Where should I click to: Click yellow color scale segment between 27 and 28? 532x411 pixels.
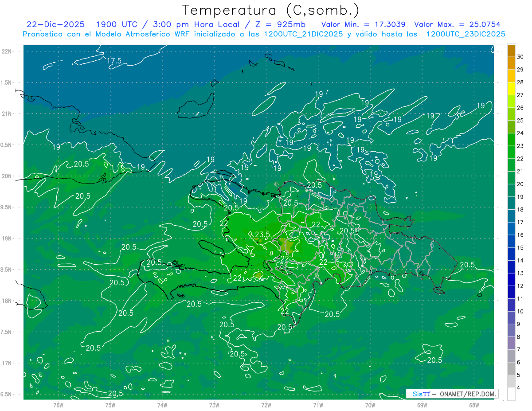coord(511,89)
